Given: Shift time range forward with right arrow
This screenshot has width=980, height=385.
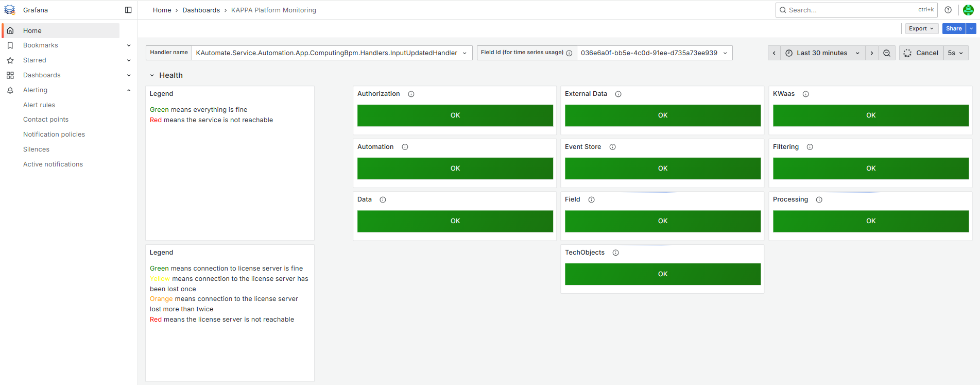Looking at the screenshot, I should (x=872, y=53).
